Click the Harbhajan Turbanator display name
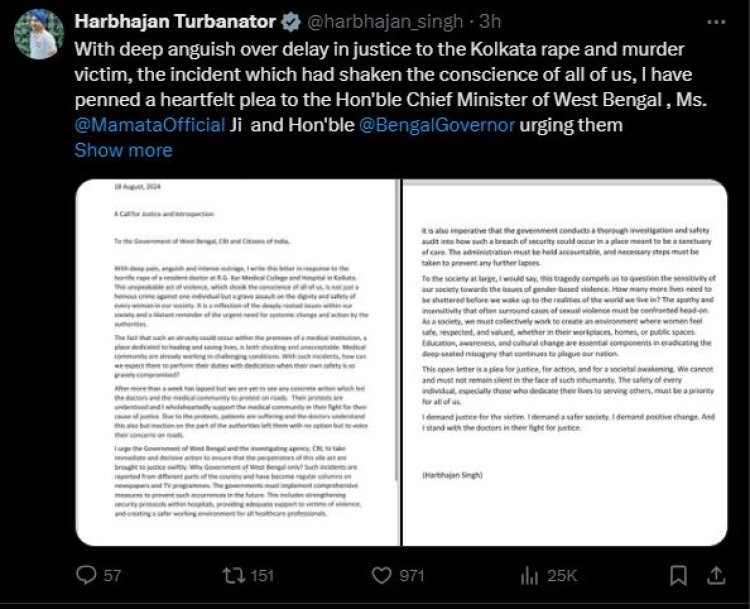750x609 pixels. pos(175,22)
